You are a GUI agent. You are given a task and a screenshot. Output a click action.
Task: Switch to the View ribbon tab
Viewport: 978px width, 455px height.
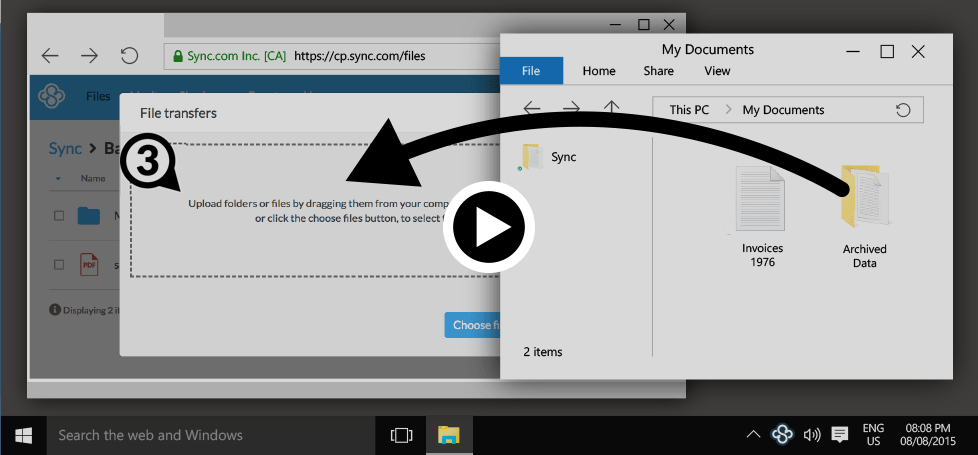(x=717, y=71)
